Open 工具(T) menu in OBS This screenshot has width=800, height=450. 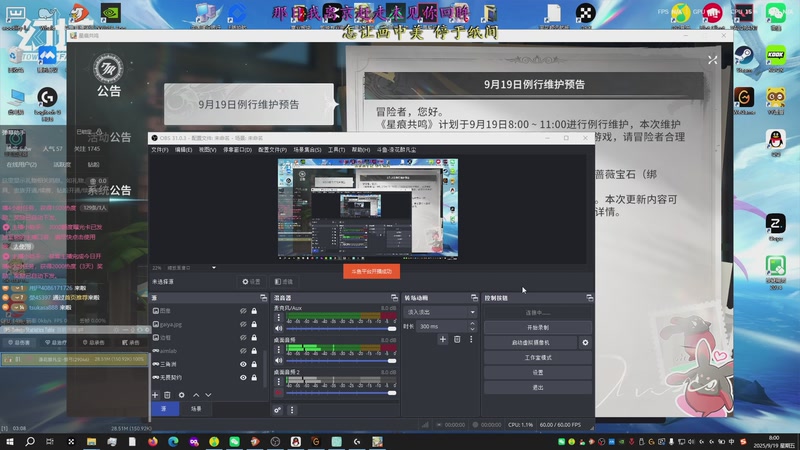336,150
